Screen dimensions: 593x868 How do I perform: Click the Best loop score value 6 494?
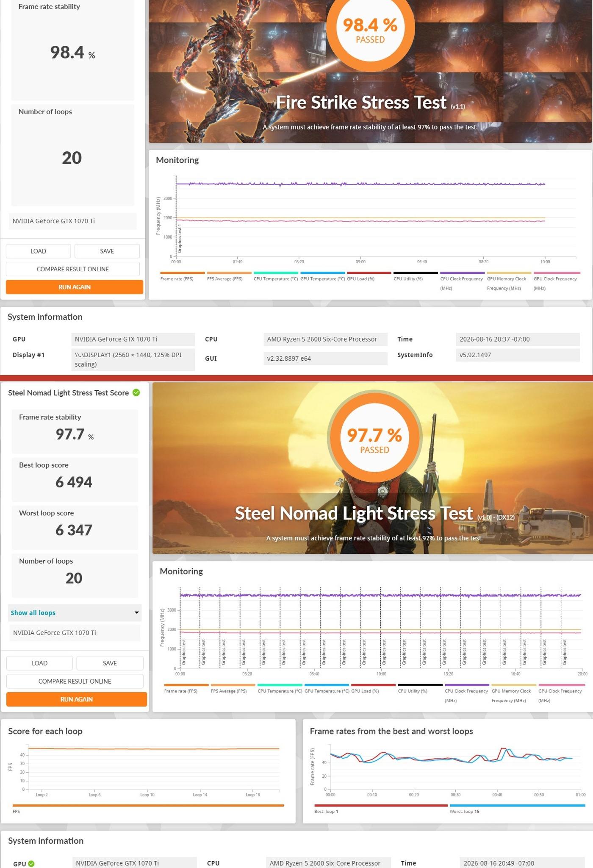pyautogui.click(x=74, y=482)
